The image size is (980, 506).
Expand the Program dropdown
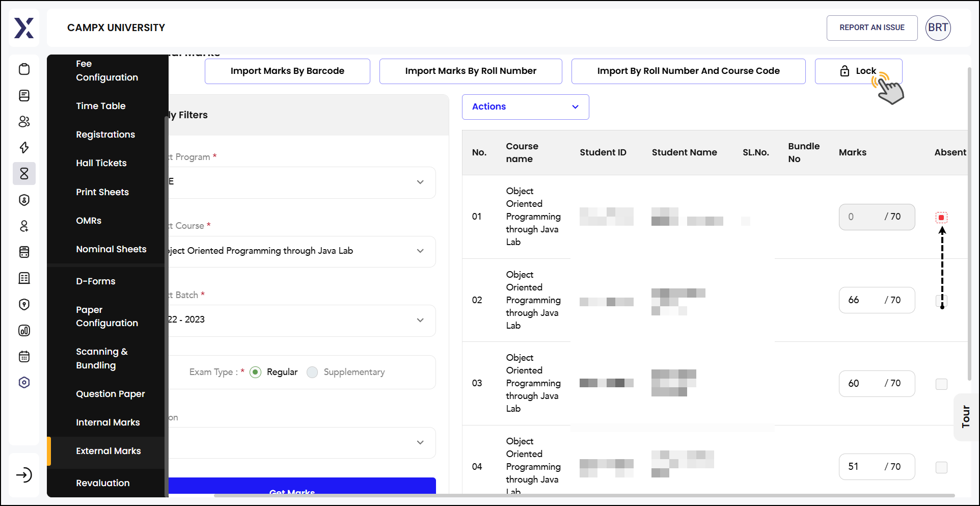tap(302, 182)
